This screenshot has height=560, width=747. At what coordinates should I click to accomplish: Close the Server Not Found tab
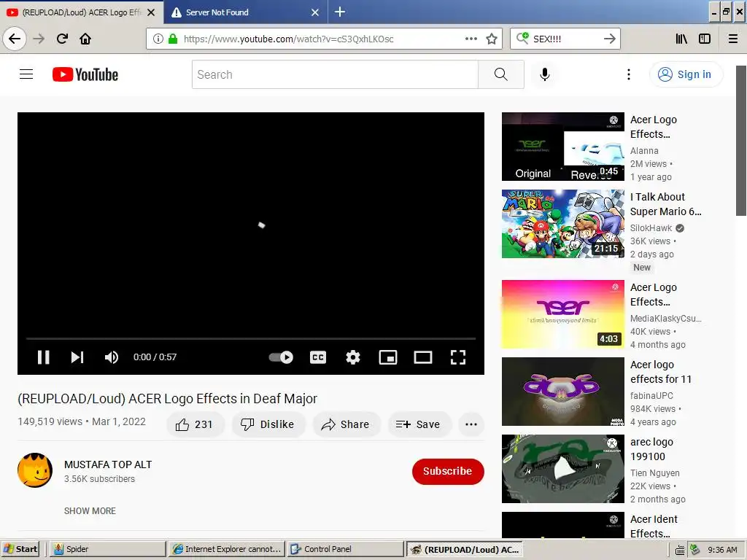tap(315, 12)
